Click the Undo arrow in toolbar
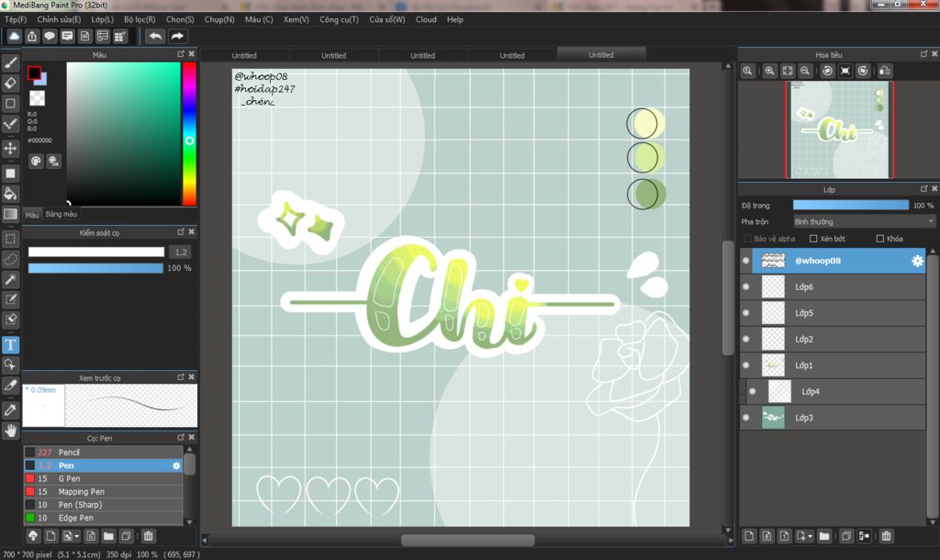940x560 pixels. click(155, 37)
